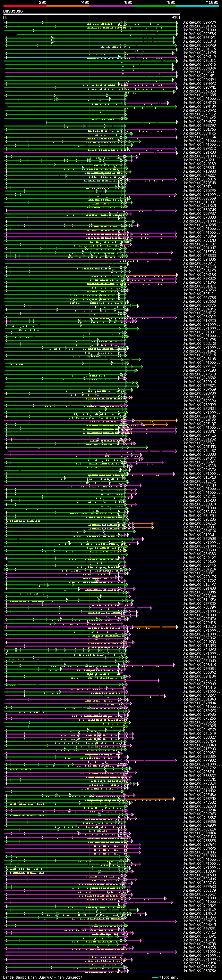
Task: Select the purple ~60% identity color bar
Action: pyautogui.click(x=111, y=6)
